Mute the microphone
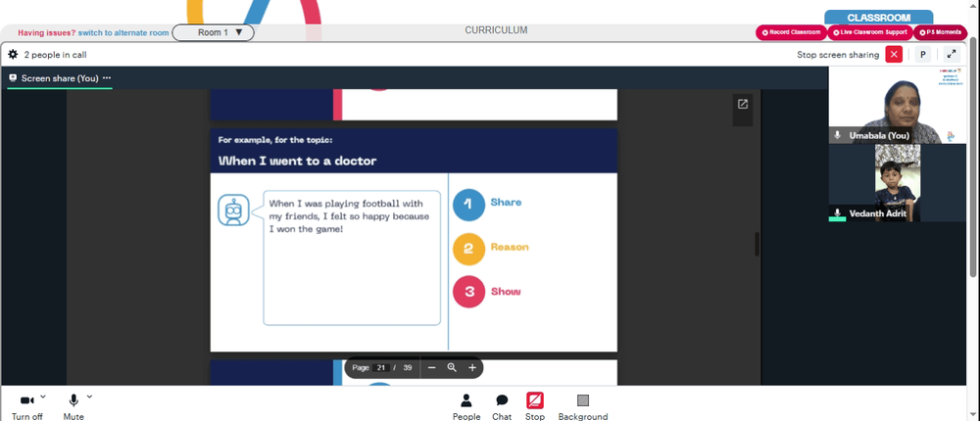980x421 pixels. click(x=73, y=406)
